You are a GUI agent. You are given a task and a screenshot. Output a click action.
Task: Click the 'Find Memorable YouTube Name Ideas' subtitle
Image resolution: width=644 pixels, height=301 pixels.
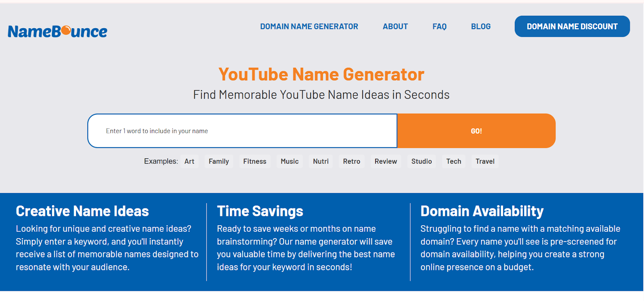tap(321, 95)
